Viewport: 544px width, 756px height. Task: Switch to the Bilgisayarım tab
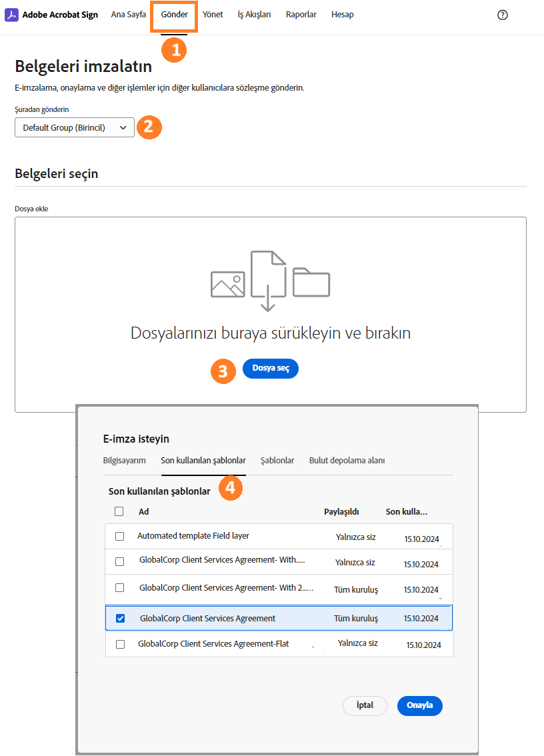[125, 460]
